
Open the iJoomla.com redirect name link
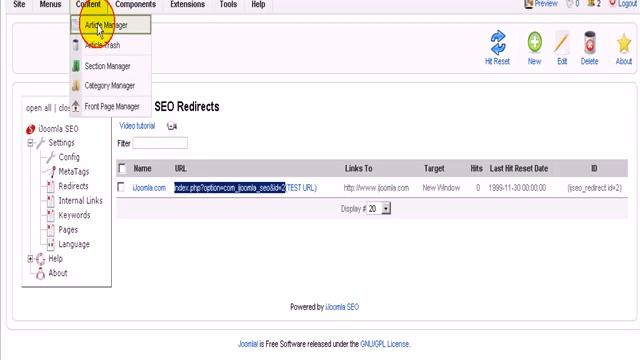pos(149,188)
